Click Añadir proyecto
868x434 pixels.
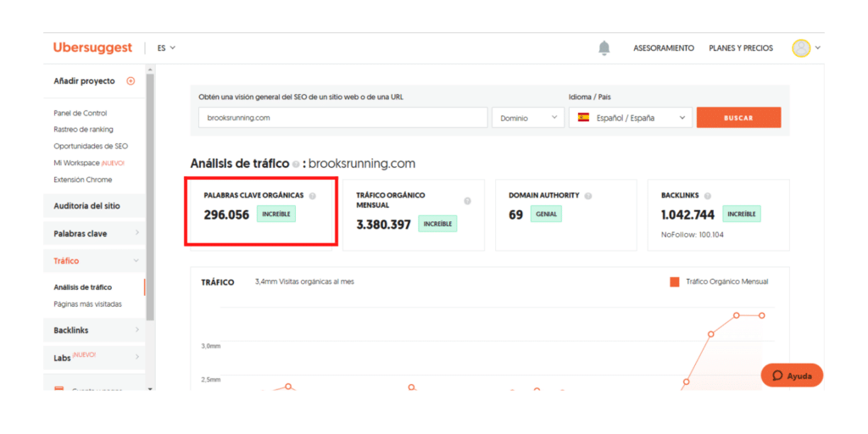pos(84,81)
